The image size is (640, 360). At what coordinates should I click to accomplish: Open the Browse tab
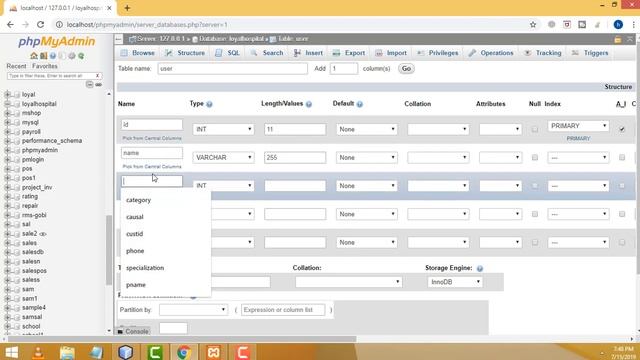[138, 53]
